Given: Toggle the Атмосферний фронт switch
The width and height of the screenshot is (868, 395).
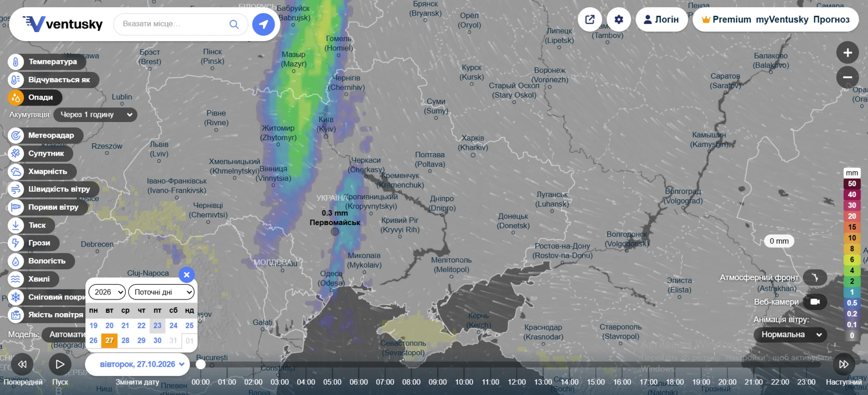Looking at the screenshot, I should (815, 278).
